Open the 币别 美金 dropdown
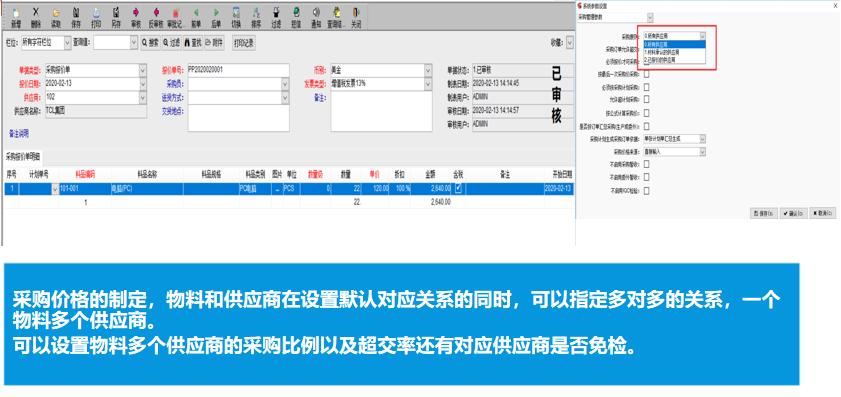Viewport: 841px width, 397px height. click(x=428, y=70)
